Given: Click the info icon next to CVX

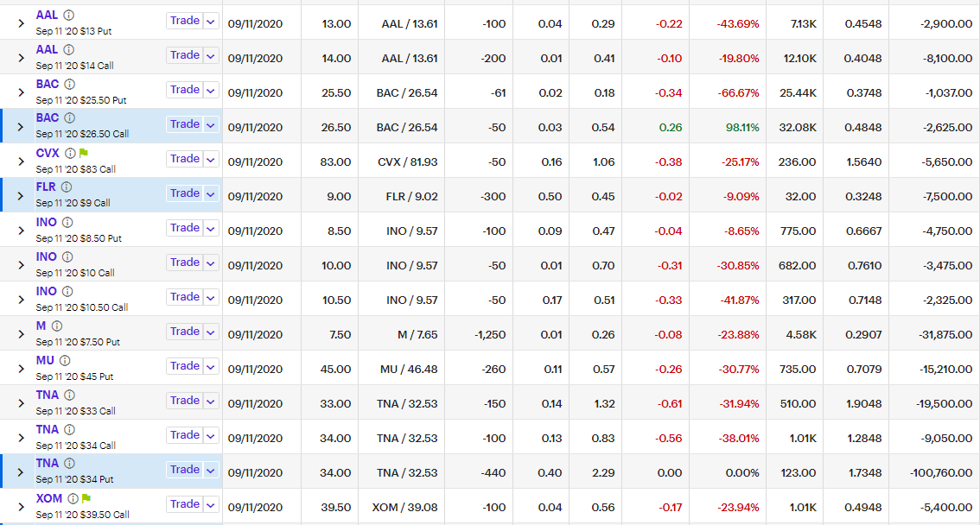Looking at the screenshot, I should click(70, 153).
